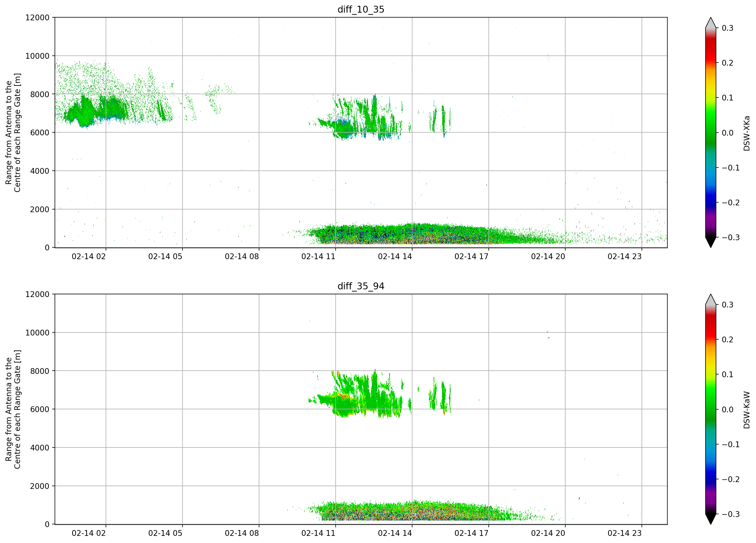Click the 0.1 tick on DSW-KaW colorbar

pos(727,375)
